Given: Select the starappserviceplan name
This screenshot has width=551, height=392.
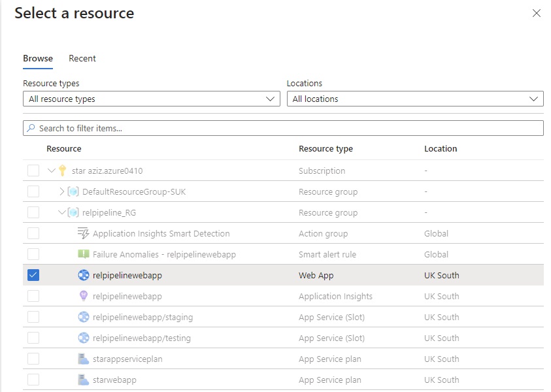Looking at the screenshot, I should click(127, 359).
